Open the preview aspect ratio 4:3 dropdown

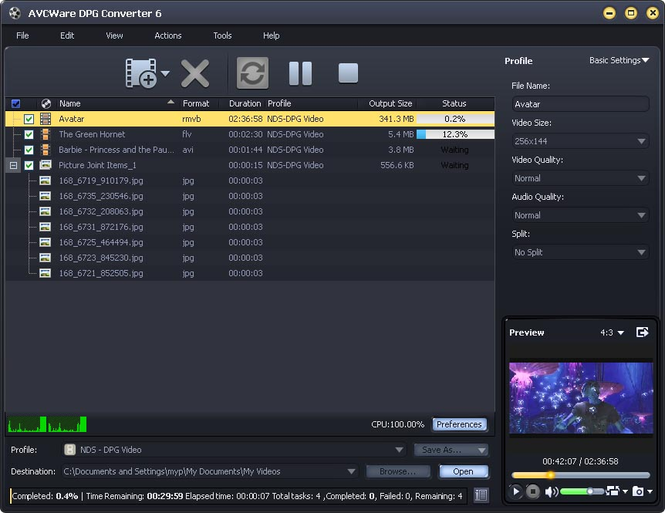point(612,332)
